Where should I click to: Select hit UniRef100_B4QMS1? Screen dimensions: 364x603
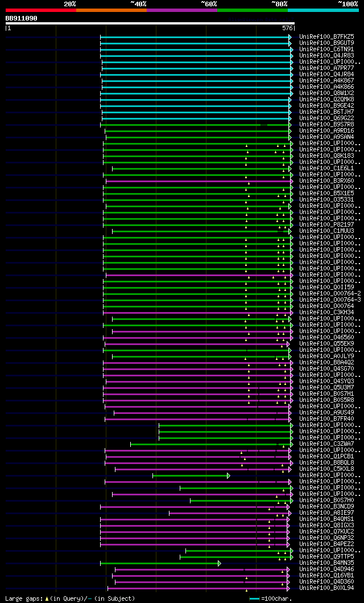pos(327,519)
